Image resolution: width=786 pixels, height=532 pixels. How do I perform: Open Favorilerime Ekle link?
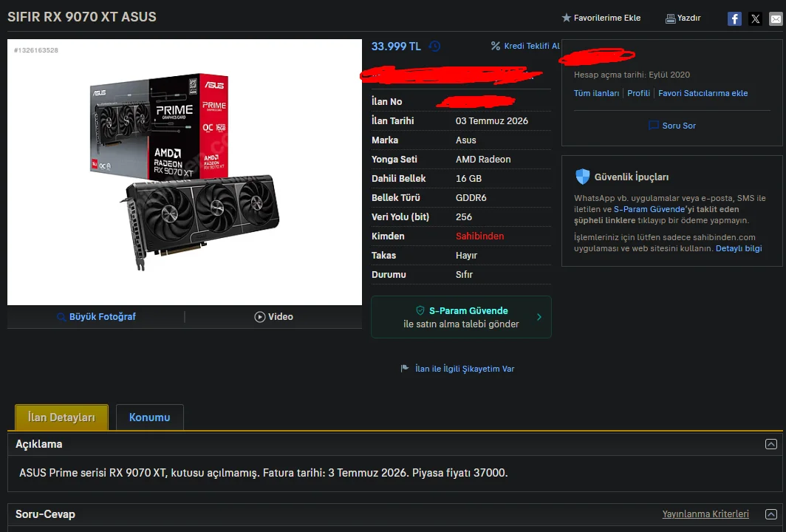[607, 18]
